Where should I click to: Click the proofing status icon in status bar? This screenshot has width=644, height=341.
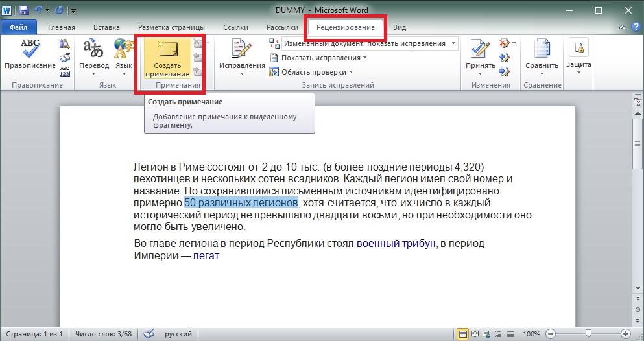point(149,333)
